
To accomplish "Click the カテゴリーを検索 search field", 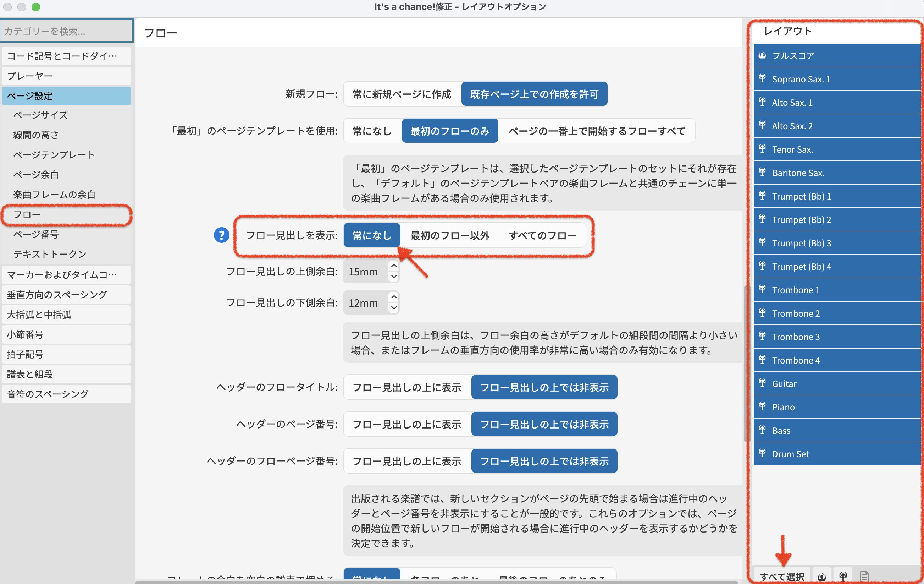I will tap(66, 31).
